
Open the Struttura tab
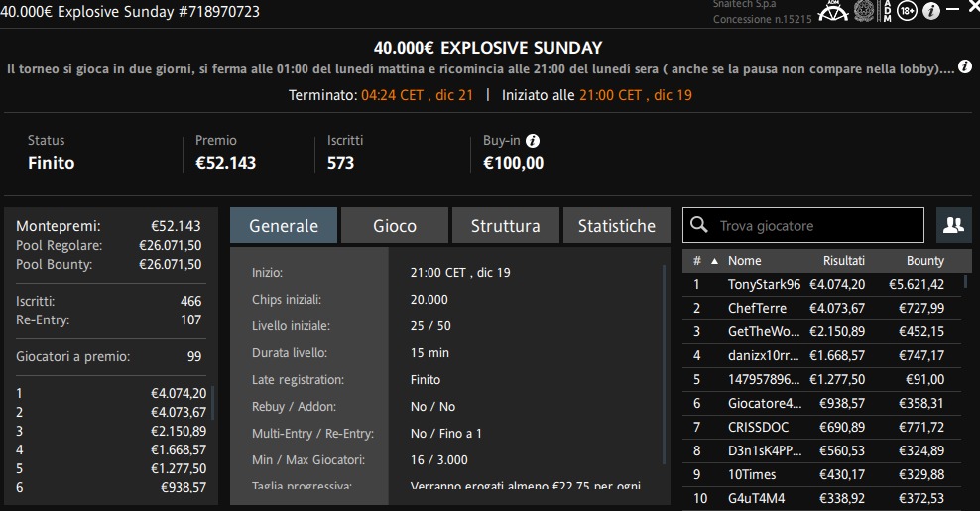coord(506,226)
